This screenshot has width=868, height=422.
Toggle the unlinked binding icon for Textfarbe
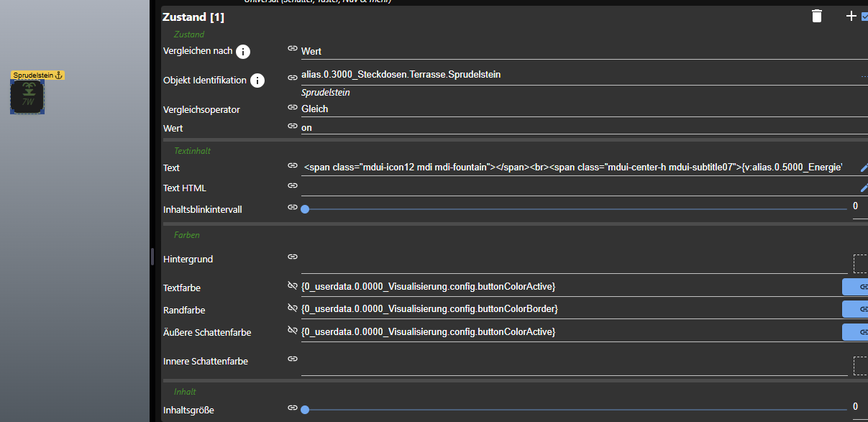292,285
